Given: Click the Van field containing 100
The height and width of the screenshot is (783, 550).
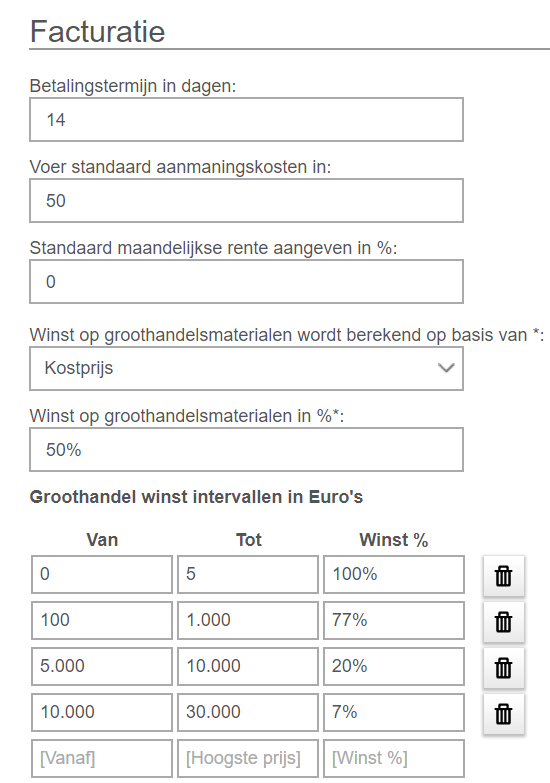Looking at the screenshot, I should coord(102,620).
